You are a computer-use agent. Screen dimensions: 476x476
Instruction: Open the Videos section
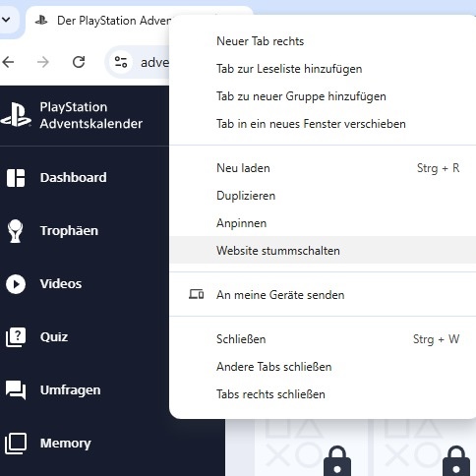click(x=61, y=284)
